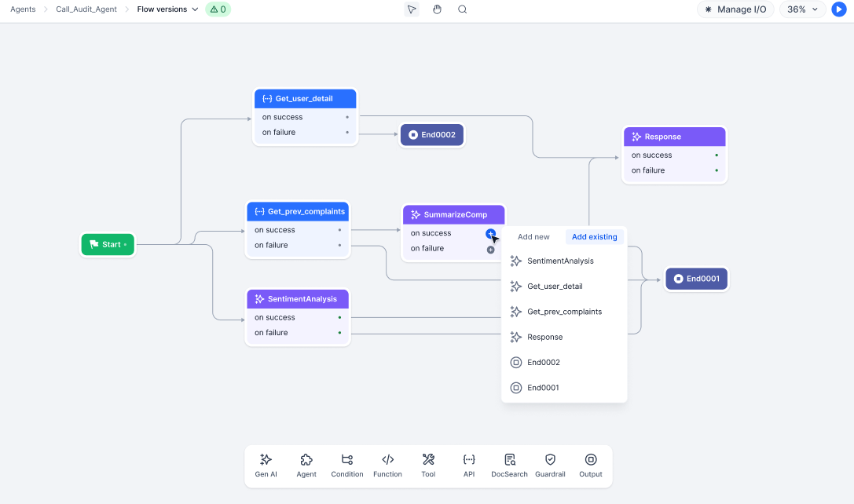Image resolution: width=854 pixels, height=504 pixels.
Task: Add an API node from toolbar
Action: tap(469, 466)
